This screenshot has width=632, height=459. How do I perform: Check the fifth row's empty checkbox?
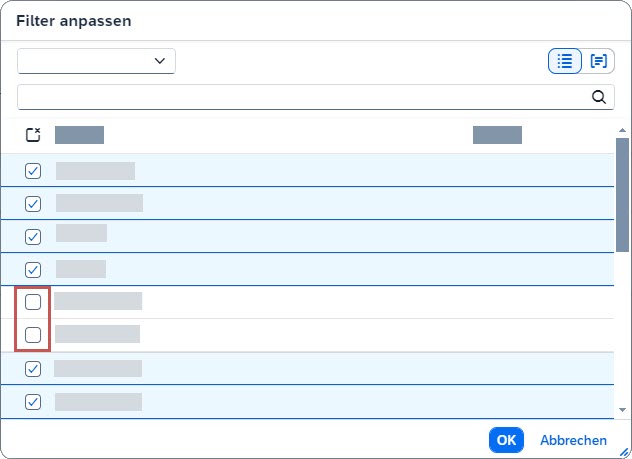[33, 302]
